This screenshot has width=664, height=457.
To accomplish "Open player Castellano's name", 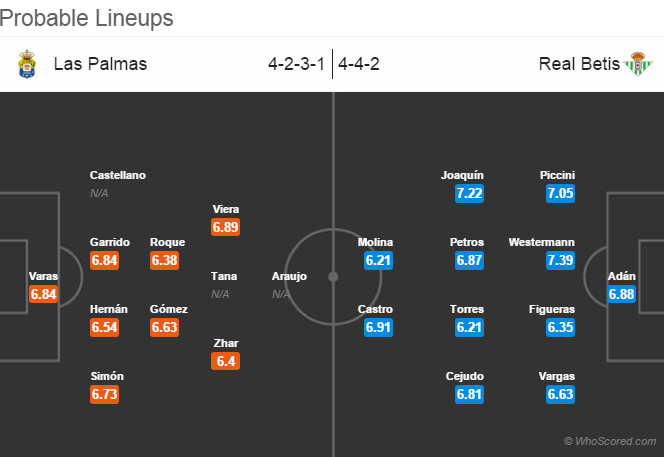I will pyautogui.click(x=118, y=175).
